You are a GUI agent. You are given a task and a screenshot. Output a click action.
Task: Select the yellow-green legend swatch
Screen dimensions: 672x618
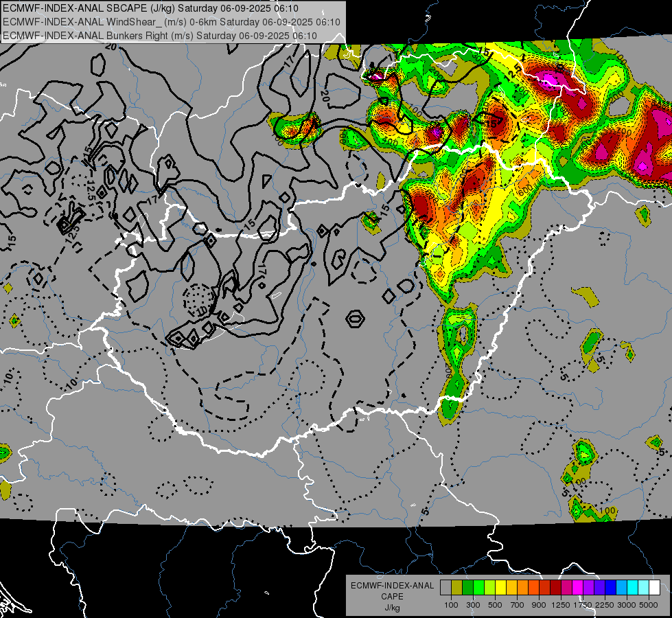pos(489,588)
